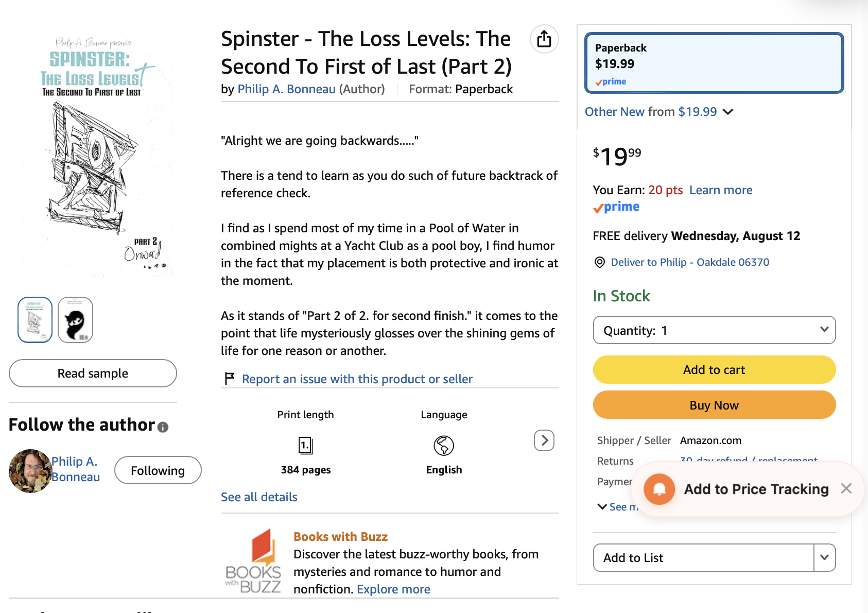868x613 pixels.
Task: Click the Add to cart button
Action: 714,370
